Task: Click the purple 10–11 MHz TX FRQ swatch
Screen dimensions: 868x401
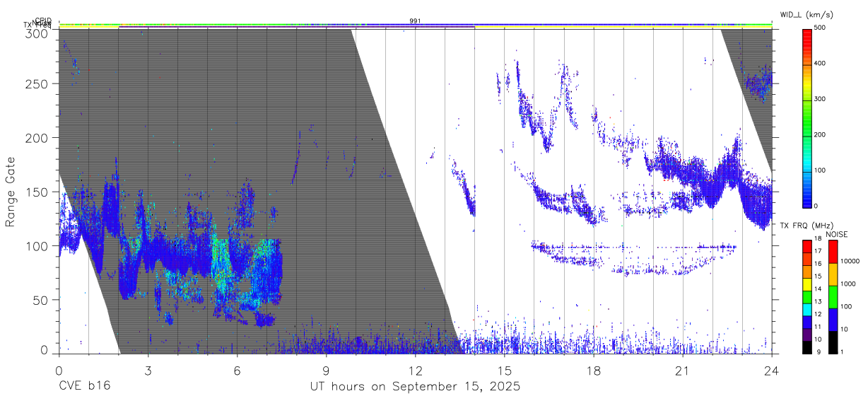Action: tap(807, 335)
